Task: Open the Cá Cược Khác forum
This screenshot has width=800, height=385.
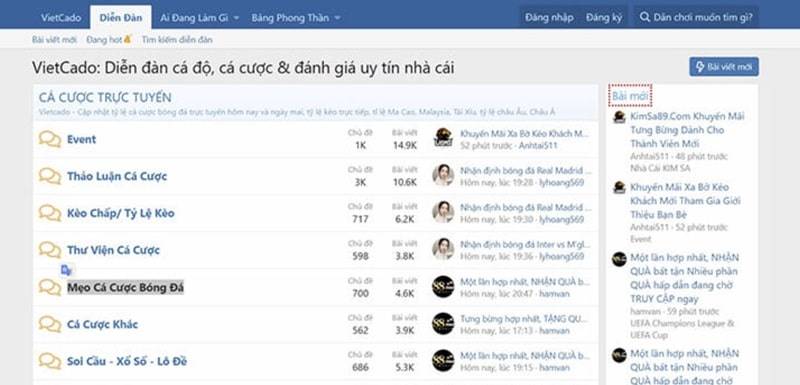Action: click(102, 324)
